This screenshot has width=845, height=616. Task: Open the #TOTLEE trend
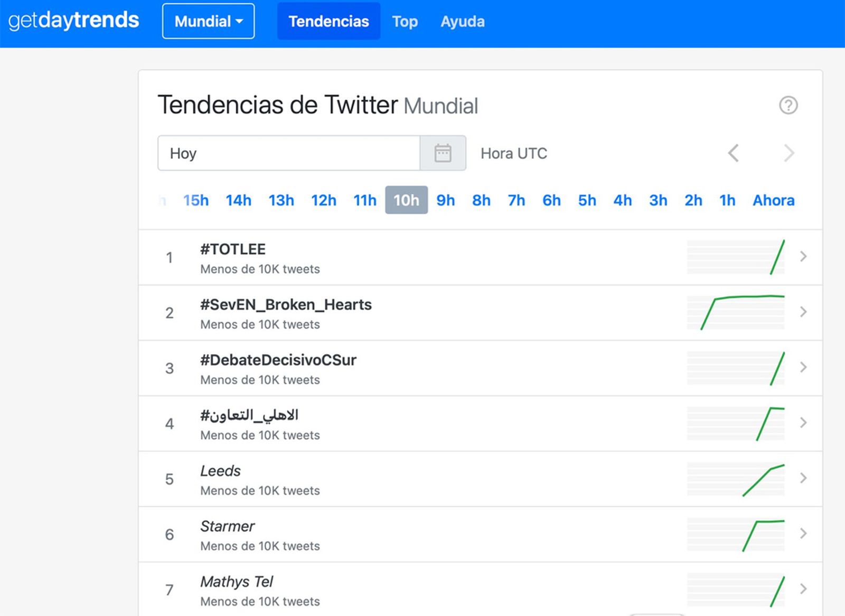coord(233,249)
